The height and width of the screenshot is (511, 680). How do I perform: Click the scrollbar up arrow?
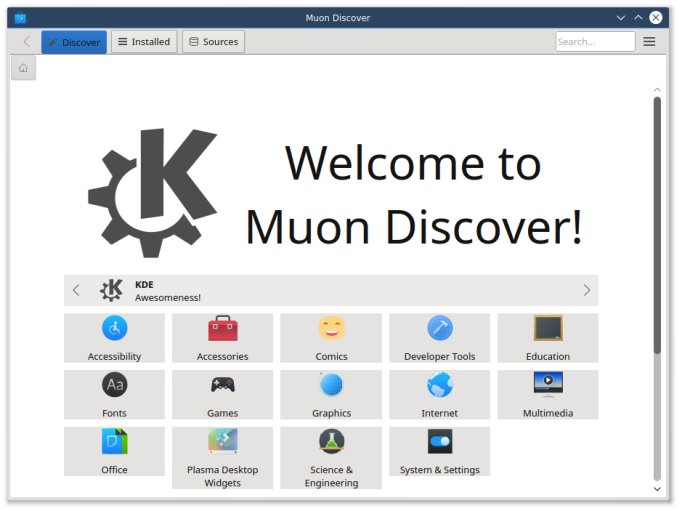[657, 90]
